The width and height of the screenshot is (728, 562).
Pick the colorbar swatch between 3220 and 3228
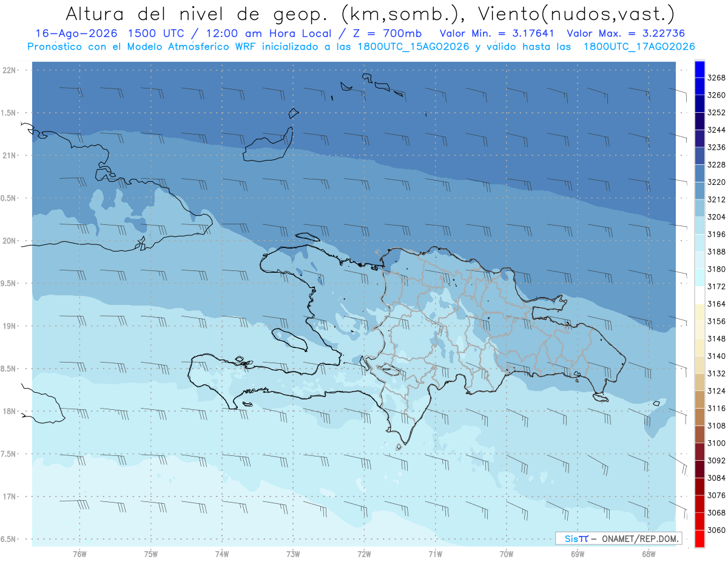pos(699,173)
